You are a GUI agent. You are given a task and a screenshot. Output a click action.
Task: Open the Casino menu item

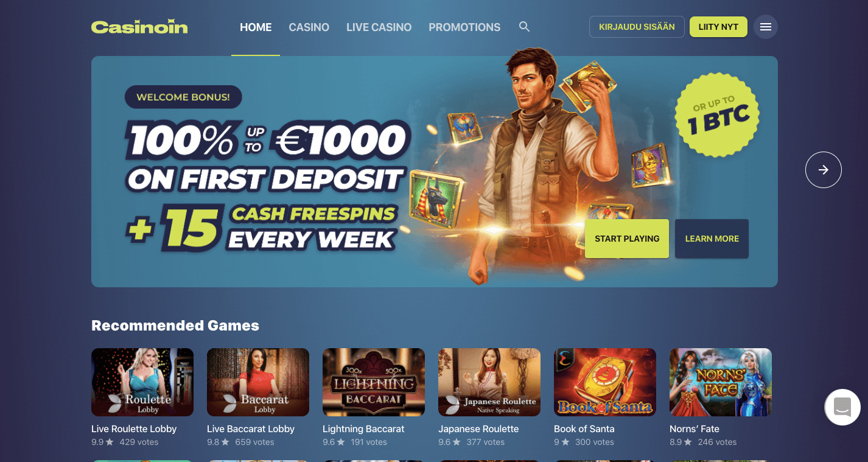click(309, 27)
